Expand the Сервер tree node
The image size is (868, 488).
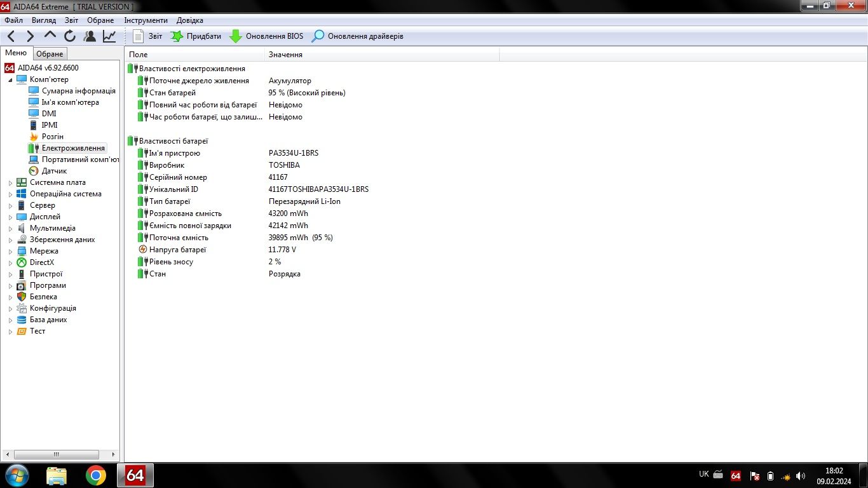(x=10, y=206)
